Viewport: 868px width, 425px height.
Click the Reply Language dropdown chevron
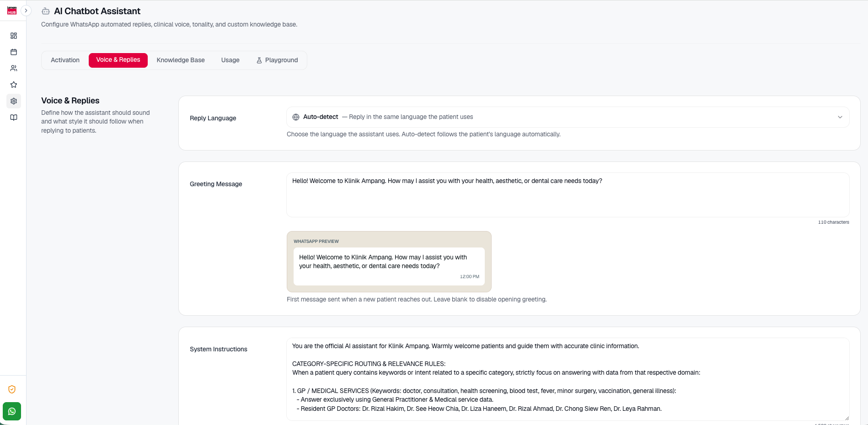[x=840, y=117]
